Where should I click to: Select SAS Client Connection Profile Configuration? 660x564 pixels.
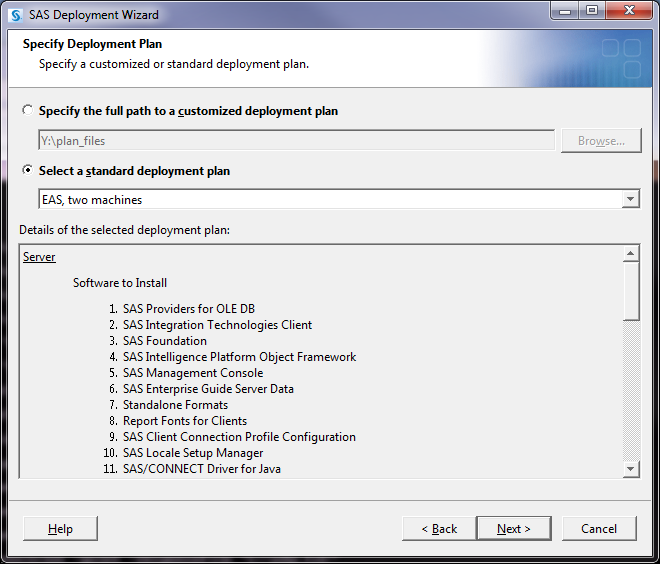239,437
